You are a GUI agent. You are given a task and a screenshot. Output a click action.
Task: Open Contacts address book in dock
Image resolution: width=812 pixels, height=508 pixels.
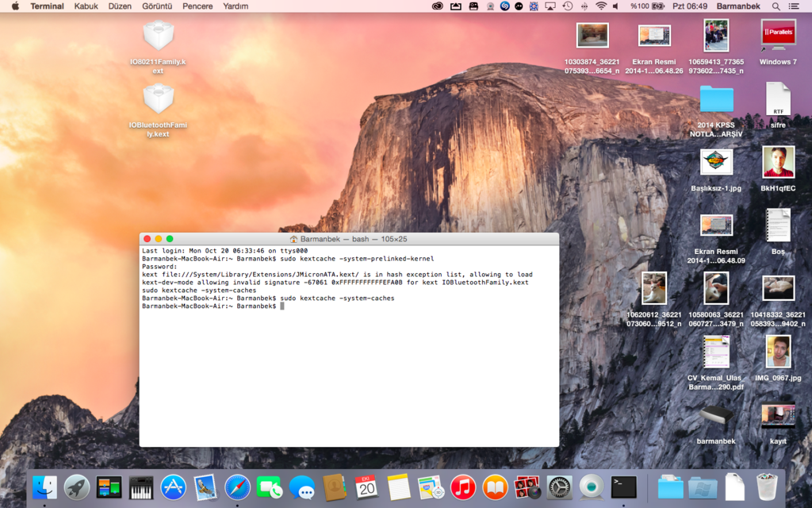click(x=334, y=488)
